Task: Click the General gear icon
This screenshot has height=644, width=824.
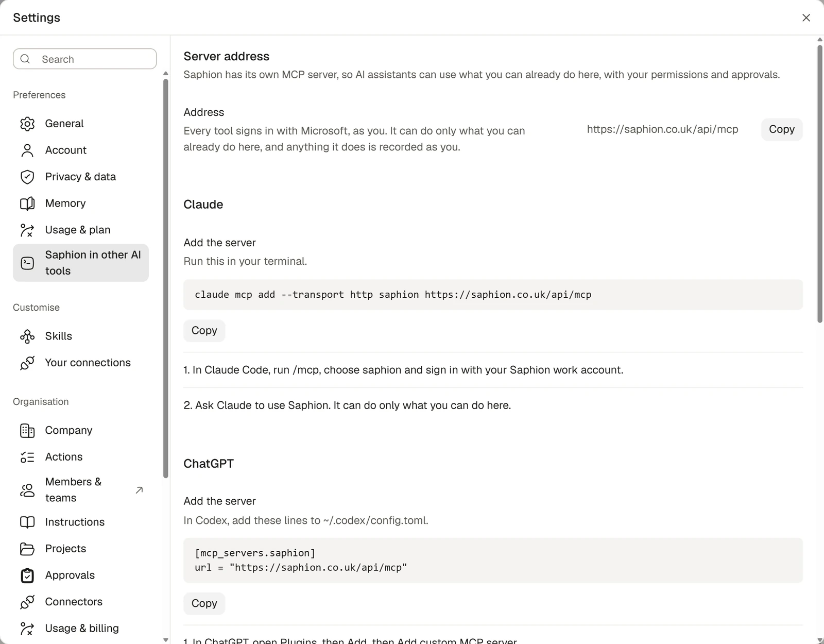Action: point(27,124)
